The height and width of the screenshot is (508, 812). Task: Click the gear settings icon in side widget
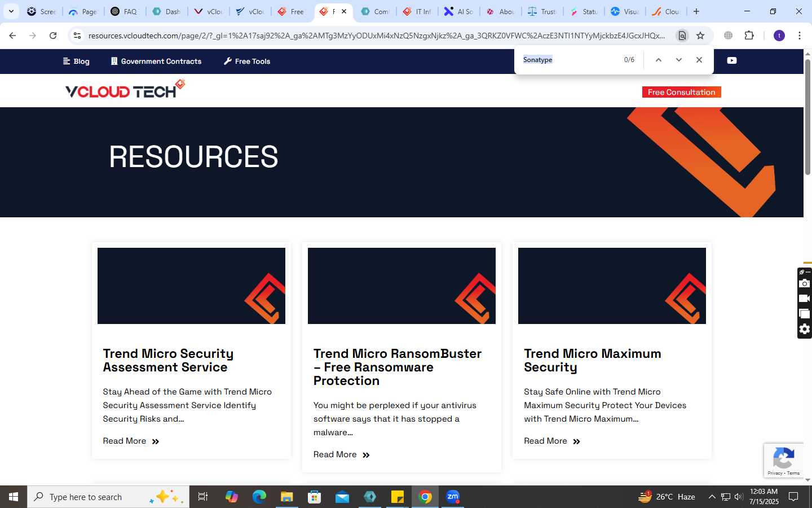click(x=805, y=329)
